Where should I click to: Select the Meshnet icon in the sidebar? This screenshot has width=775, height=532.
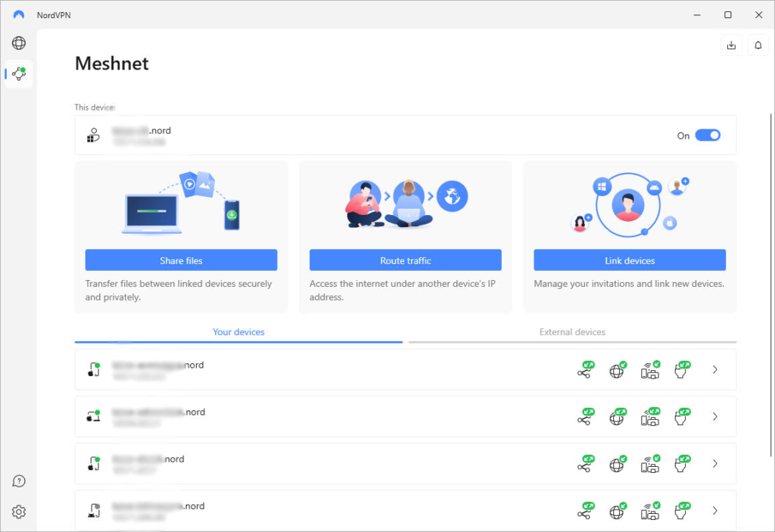tap(18, 73)
